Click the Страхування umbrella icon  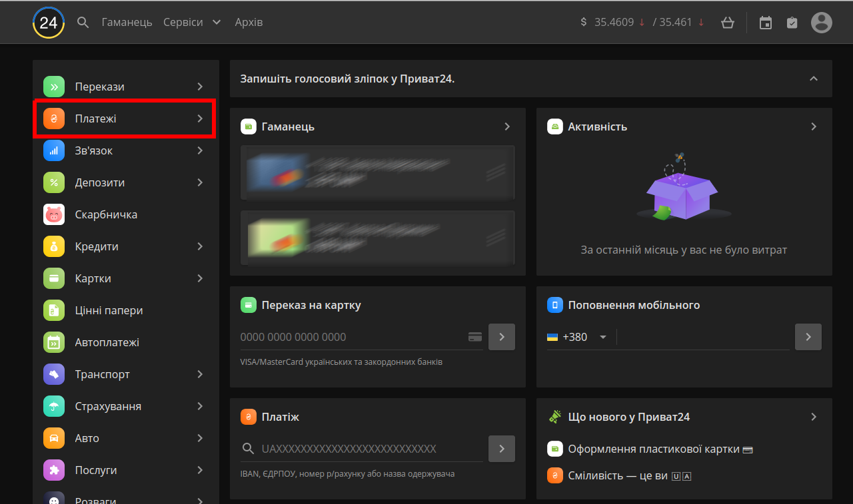tap(54, 406)
